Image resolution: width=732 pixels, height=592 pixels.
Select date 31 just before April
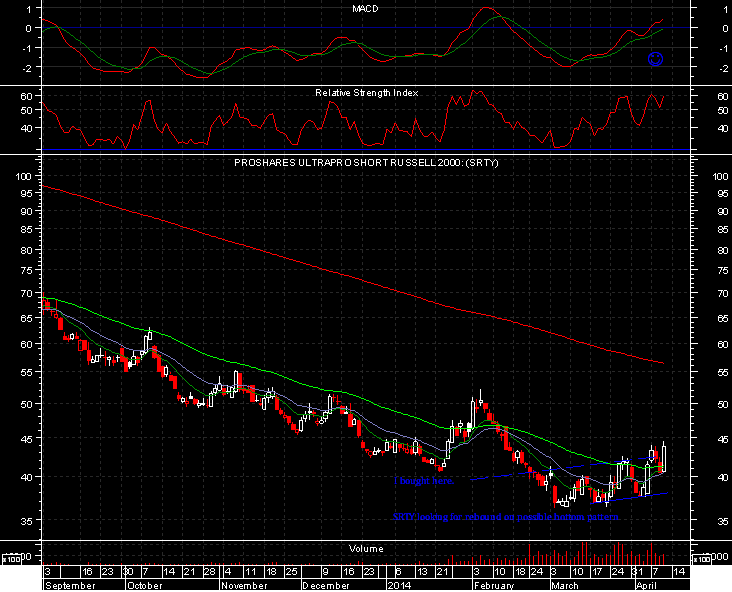tap(638, 571)
